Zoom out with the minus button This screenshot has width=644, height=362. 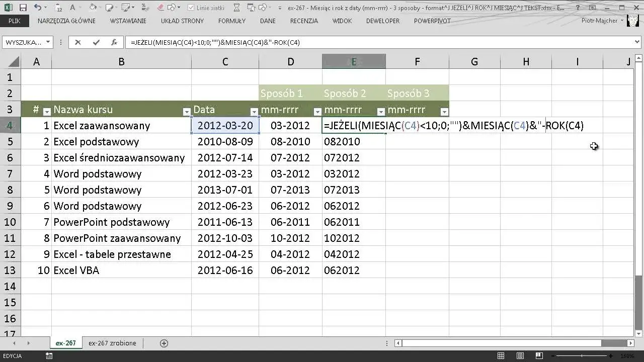pos(552,356)
